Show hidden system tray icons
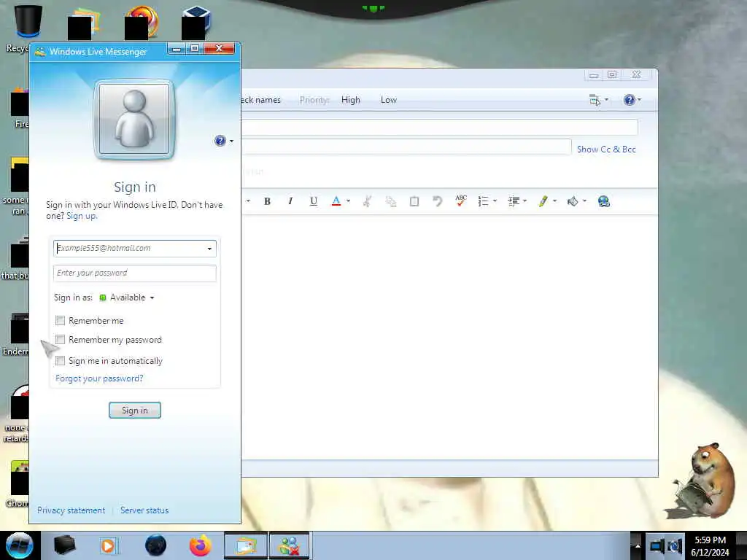 (x=638, y=546)
